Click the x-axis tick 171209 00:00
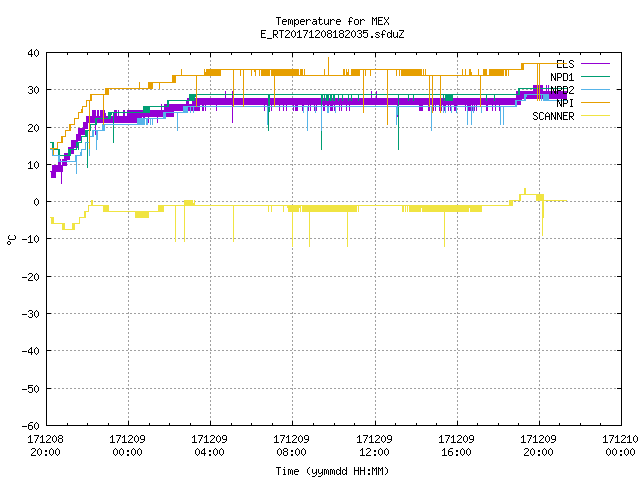 pos(127,446)
